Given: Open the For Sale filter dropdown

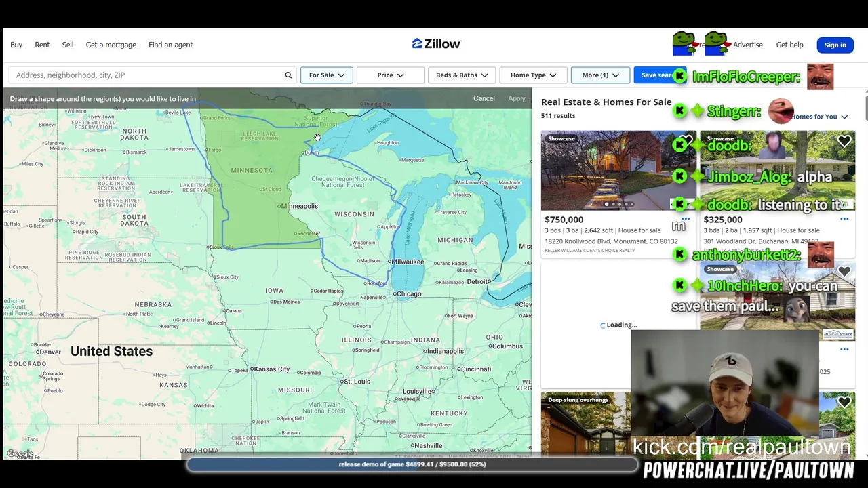Looking at the screenshot, I should (x=326, y=75).
